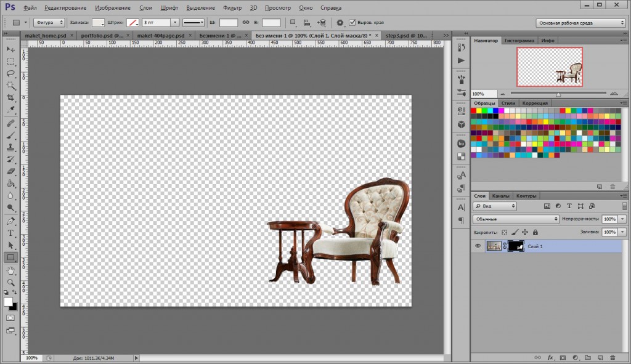The image size is (631, 364).
Task: Open the Фигура tool mode dropdown
Action: (x=49, y=23)
